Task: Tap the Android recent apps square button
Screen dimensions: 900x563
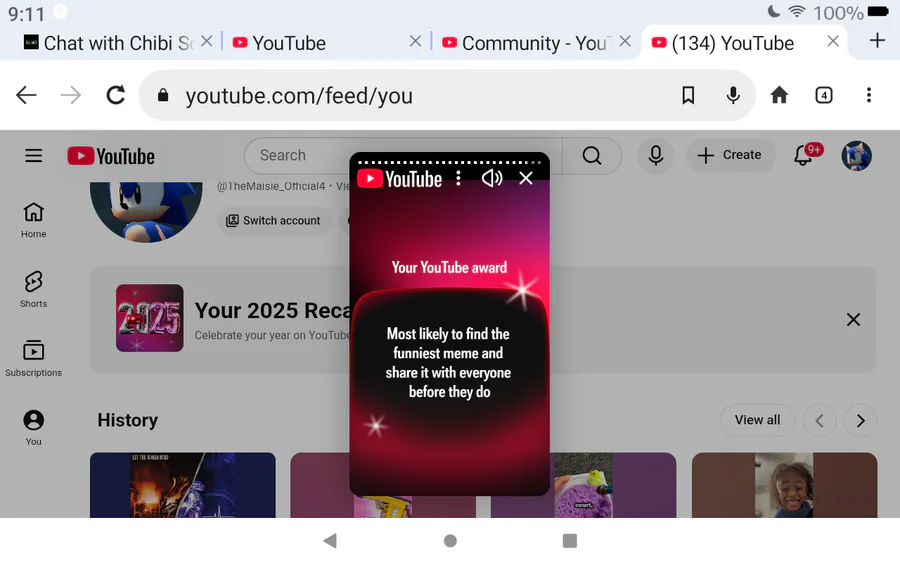Action: pyautogui.click(x=569, y=541)
